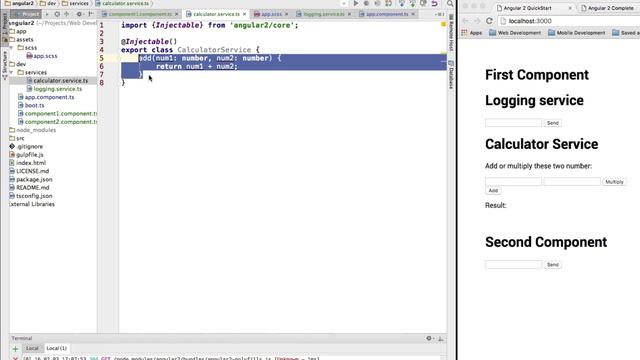The width and height of the screenshot is (640, 360).
Task: Click the browser forward arrow
Action: coord(477,21)
